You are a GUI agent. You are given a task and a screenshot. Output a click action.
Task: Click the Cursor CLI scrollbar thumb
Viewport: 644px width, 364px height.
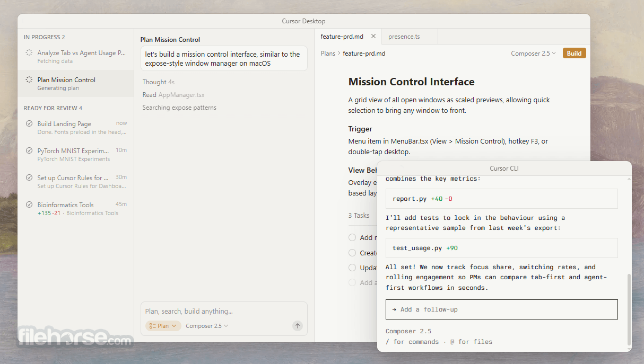pyautogui.click(x=629, y=309)
